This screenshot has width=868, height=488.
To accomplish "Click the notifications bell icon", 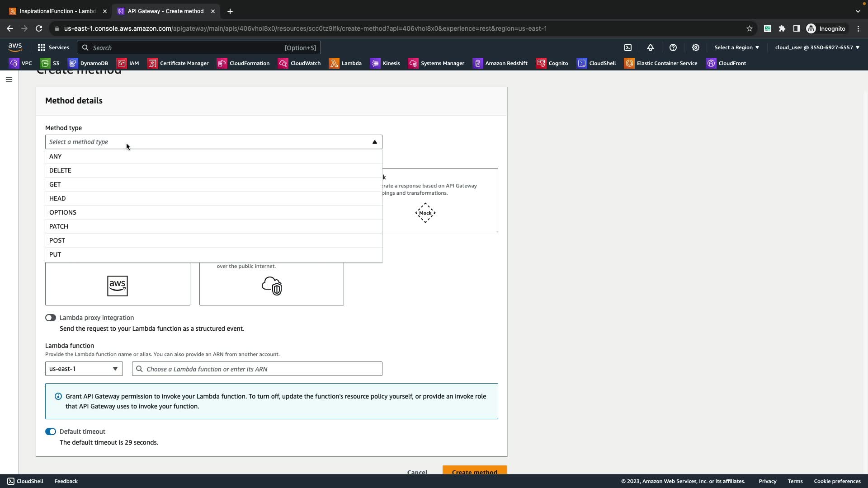I will click(651, 47).
